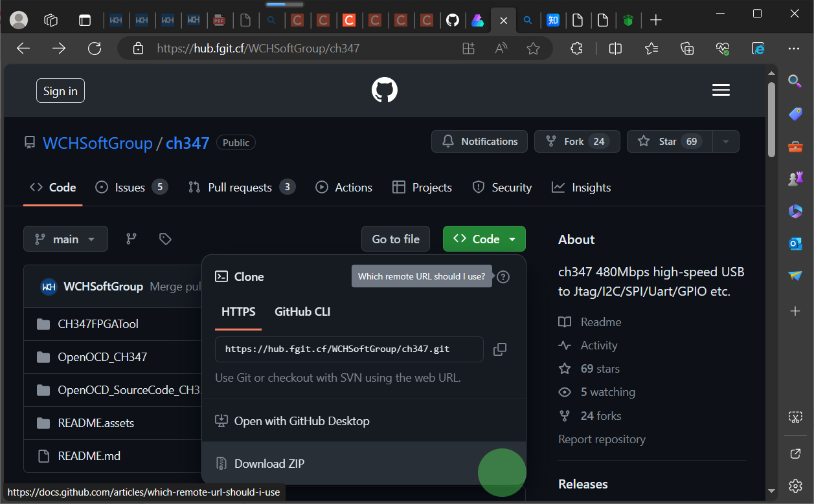Viewport: 814px width, 504px height.
Task: Open Edge Settings and more menu
Action: pos(794,49)
